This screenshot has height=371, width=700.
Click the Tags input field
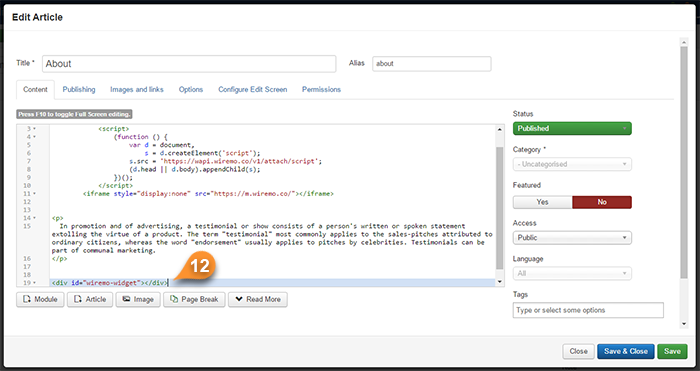coord(588,310)
